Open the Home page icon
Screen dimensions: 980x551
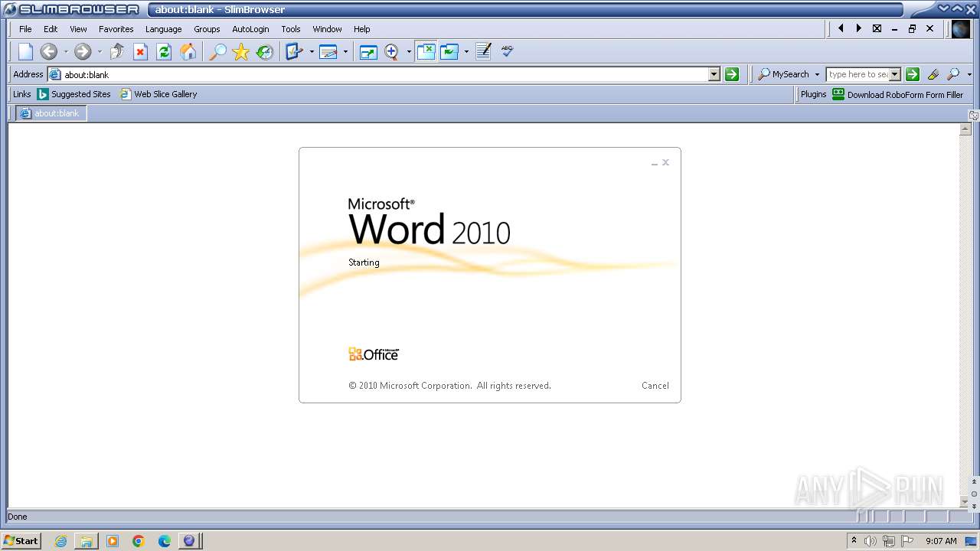click(188, 51)
